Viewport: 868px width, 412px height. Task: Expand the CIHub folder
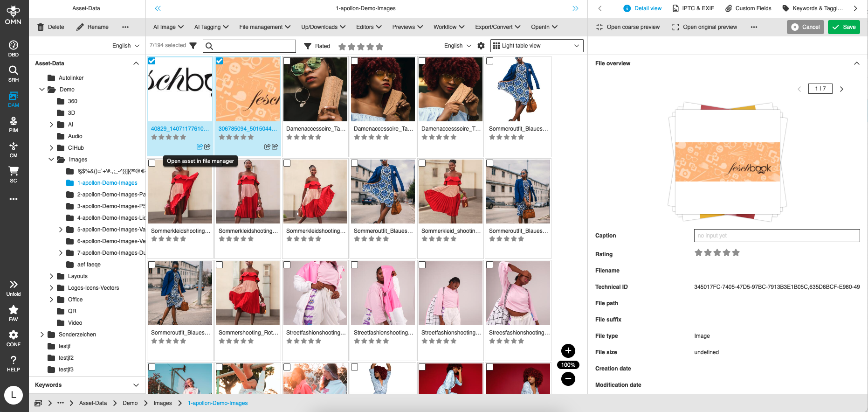click(x=51, y=148)
